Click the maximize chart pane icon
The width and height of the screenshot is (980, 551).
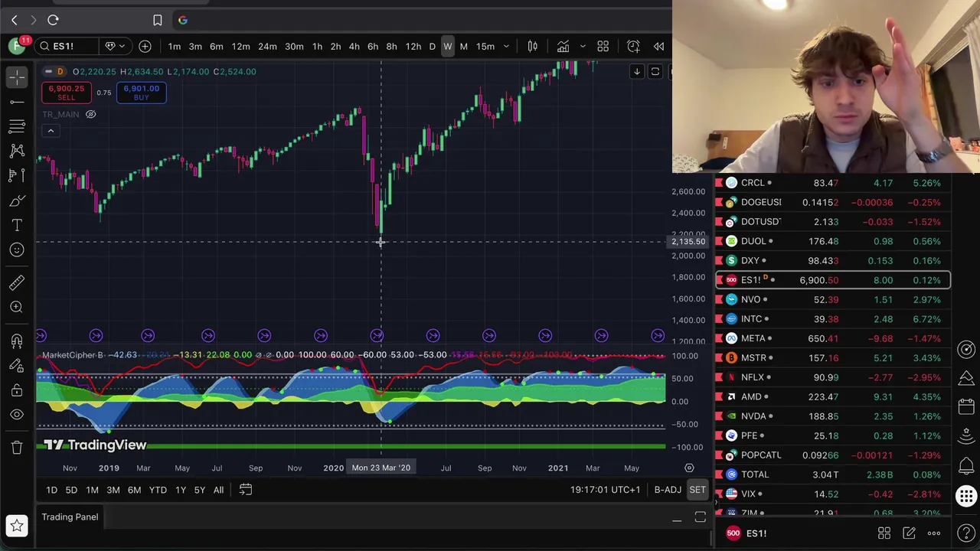[x=655, y=71]
